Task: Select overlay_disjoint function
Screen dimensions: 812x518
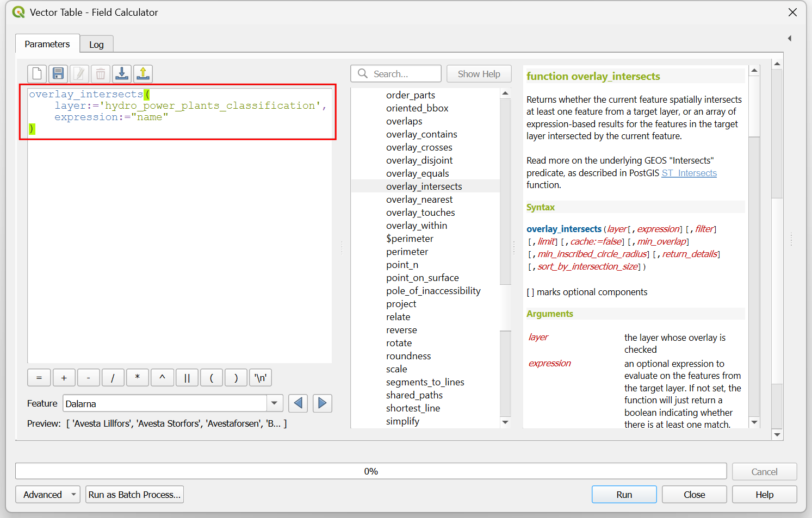Action: tap(419, 160)
